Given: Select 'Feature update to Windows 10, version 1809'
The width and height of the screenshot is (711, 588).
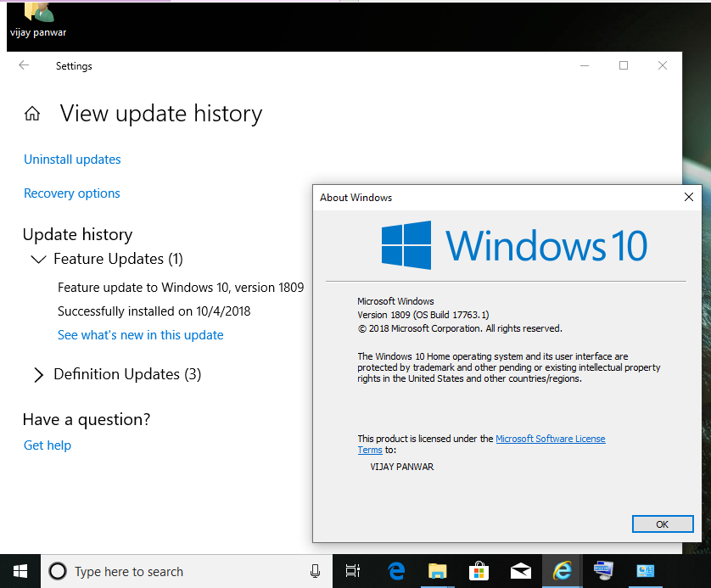Looking at the screenshot, I should click(181, 288).
